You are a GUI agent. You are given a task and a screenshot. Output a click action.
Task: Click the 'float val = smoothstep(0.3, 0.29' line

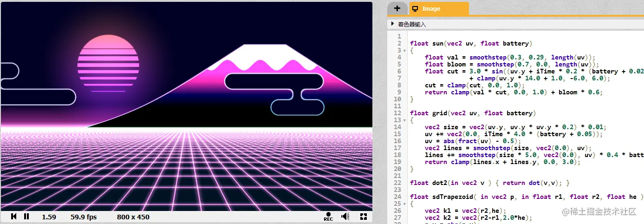pos(511,58)
